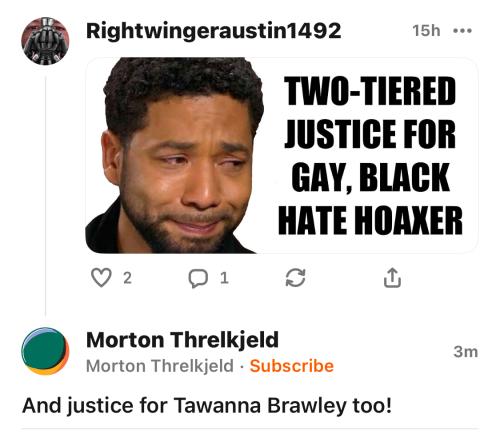
Task: Click the reply count showing 1
Action: pos(224,278)
